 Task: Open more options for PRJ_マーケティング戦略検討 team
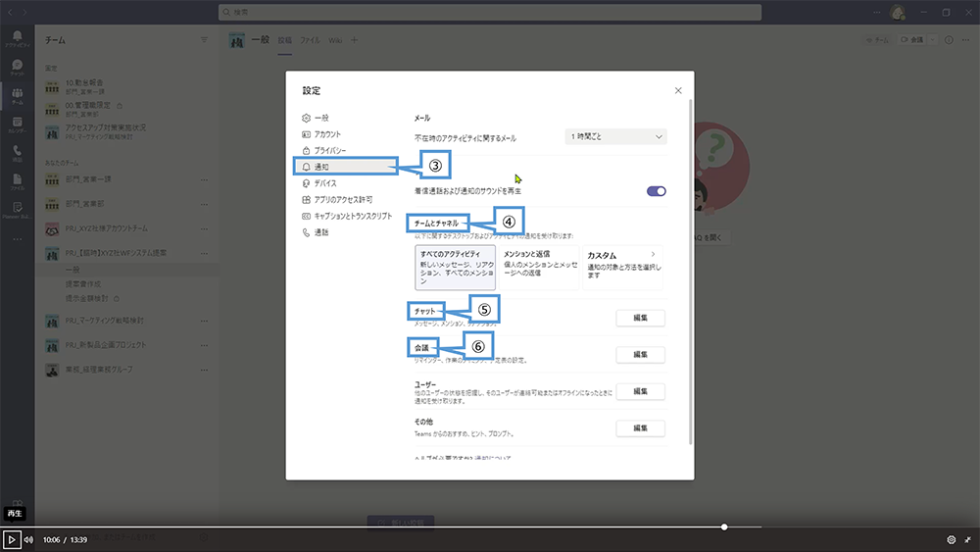(204, 321)
